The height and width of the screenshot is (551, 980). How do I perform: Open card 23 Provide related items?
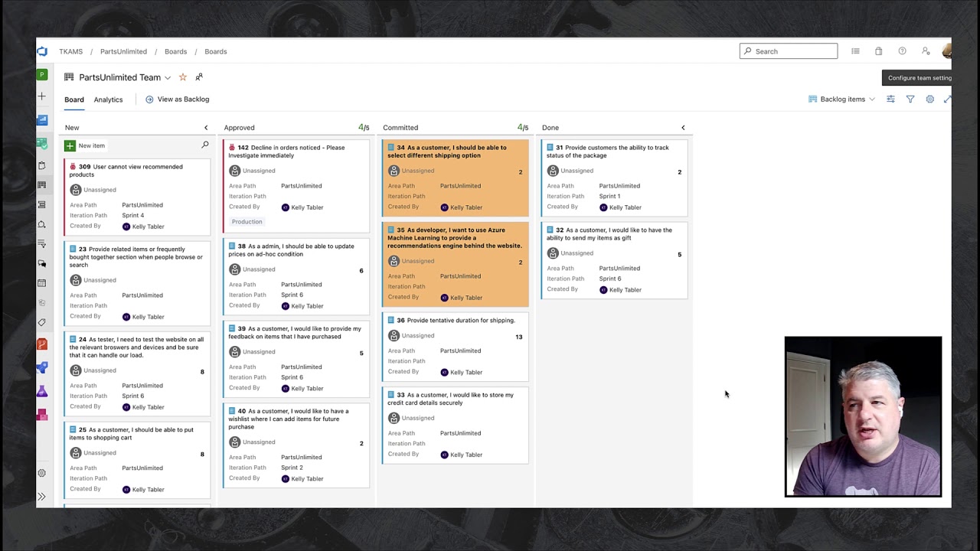[x=136, y=257]
